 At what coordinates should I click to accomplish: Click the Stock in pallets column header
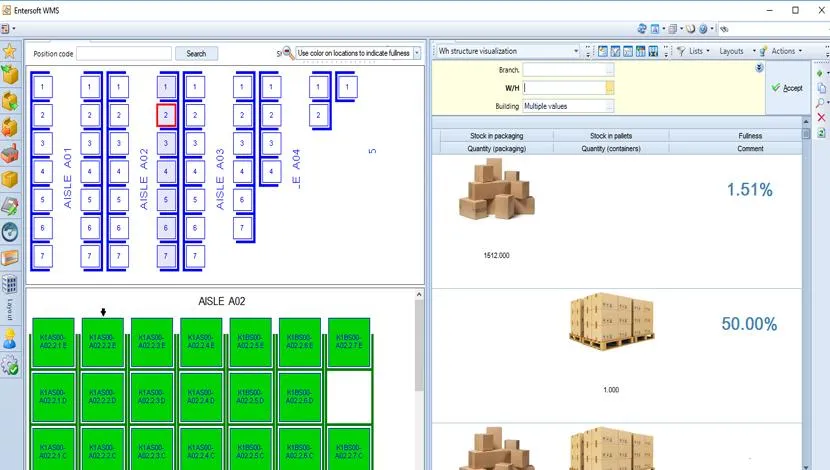click(x=611, y=136)
